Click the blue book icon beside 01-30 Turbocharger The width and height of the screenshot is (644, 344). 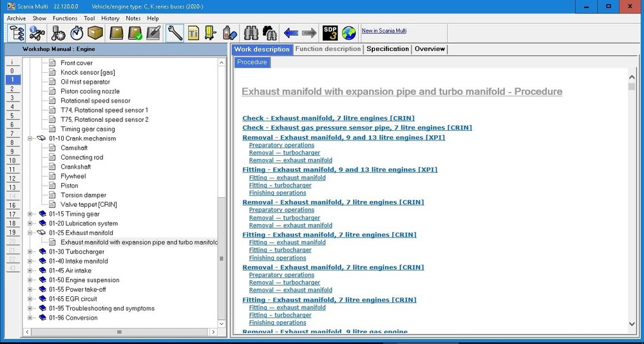pos(43,251)
